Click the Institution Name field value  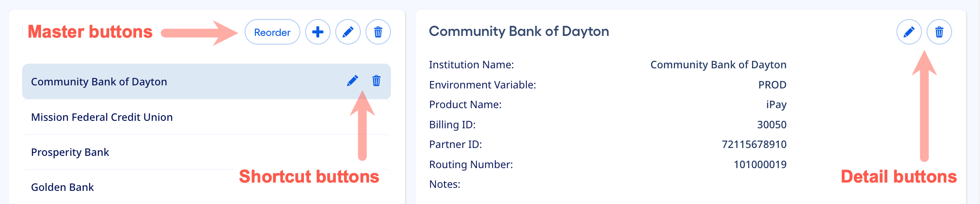click(718, 65)
